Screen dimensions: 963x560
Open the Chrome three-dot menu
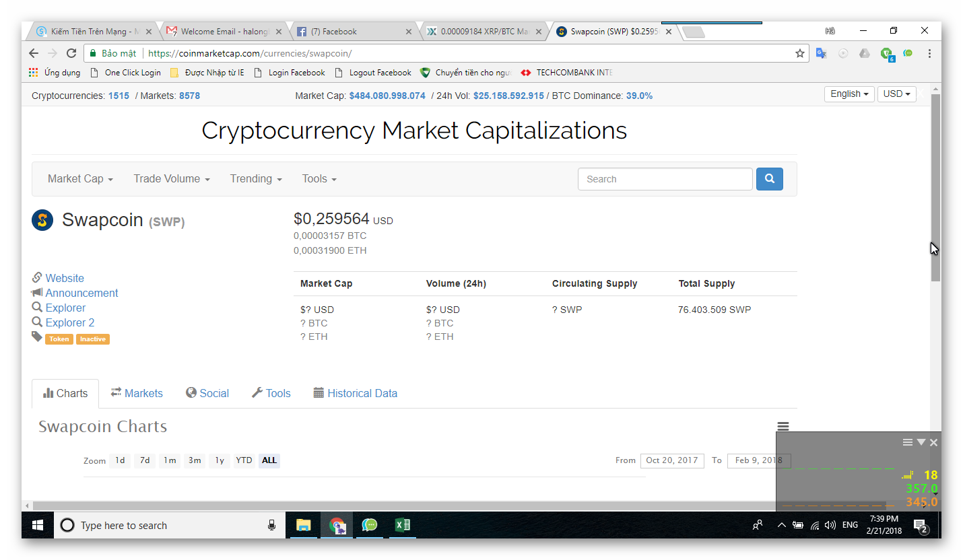click(x=929, y=53)
